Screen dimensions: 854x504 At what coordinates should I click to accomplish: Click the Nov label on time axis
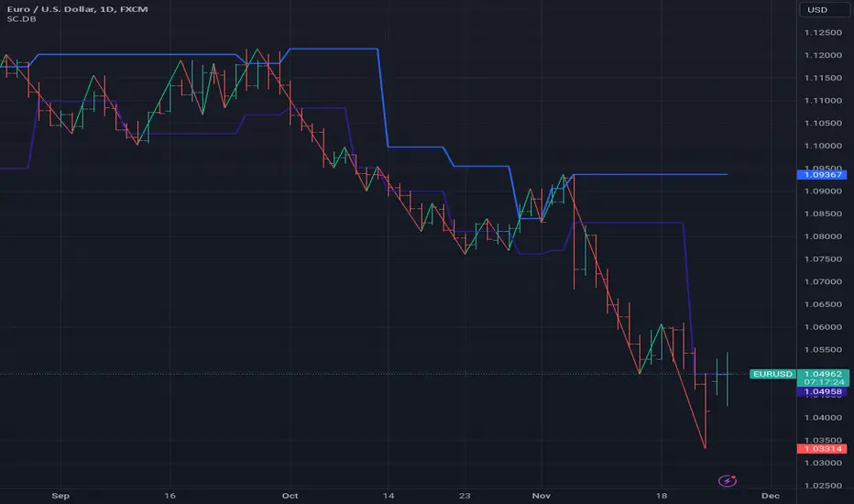coord(542,496)
